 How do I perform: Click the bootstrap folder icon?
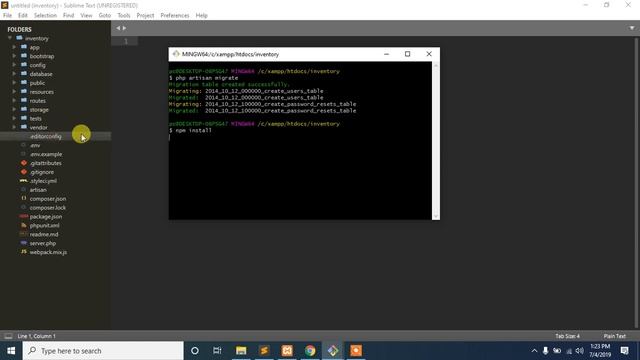(x=24, y=56)
